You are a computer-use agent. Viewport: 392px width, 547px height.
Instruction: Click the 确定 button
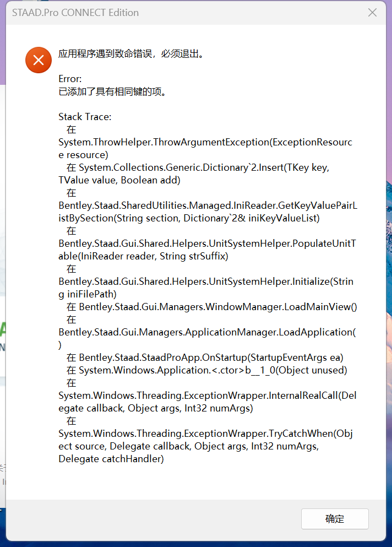click(x=335, y=519)
